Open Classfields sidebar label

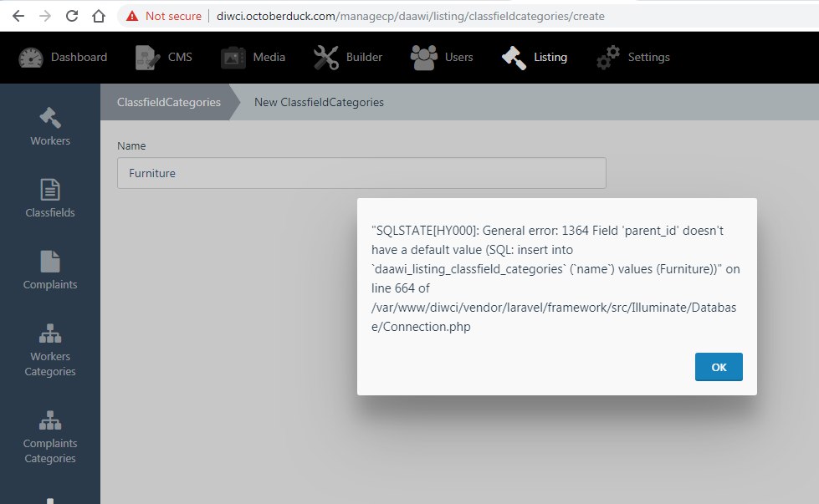[x=50, y=213]
